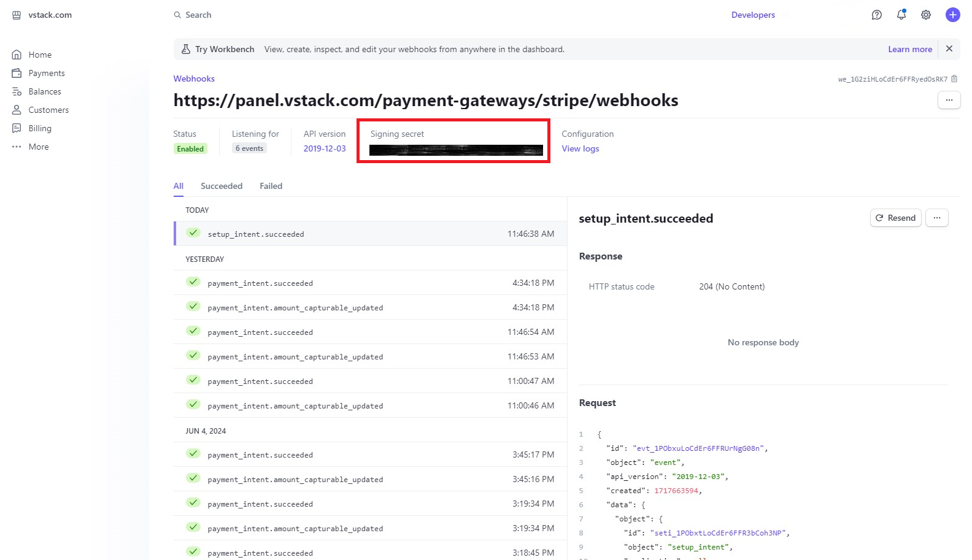Click the Home sidebar icon
The image size is (972, 560).
tap(17, 55)
